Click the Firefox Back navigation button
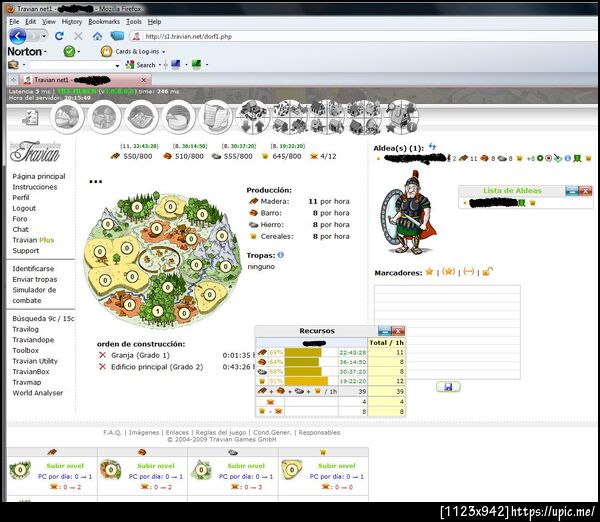Screen dimensions: 600x522 click(x=18, y=36)
